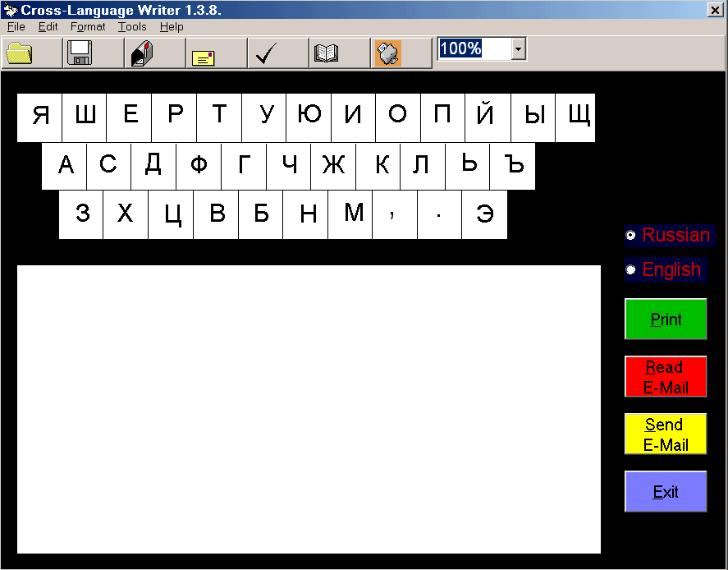Viewport: 728px width, 570px height.
Task: Click the 100% zoom text field
Action: [474, 48]
